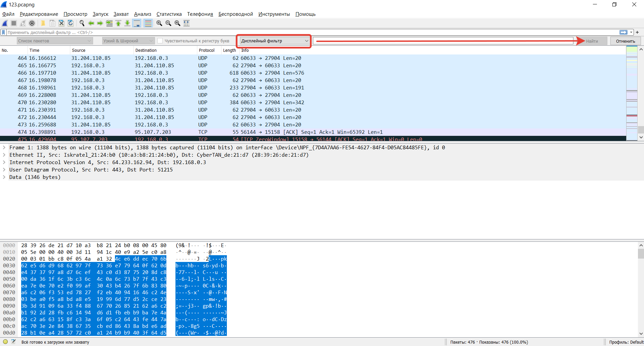
Task: Toggle the packet colorization toolbar icon
Action: pyautogui.click(x=148, y=23)
